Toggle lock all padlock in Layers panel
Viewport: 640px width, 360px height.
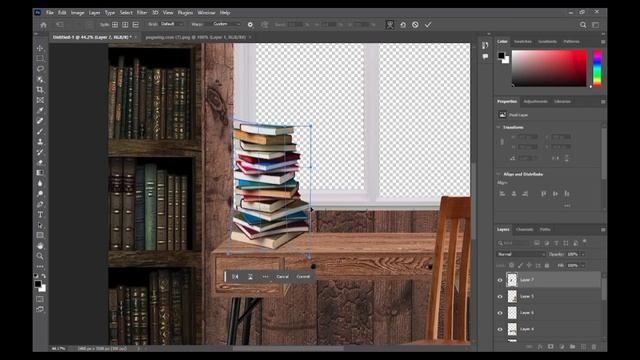tap(547, 265)
